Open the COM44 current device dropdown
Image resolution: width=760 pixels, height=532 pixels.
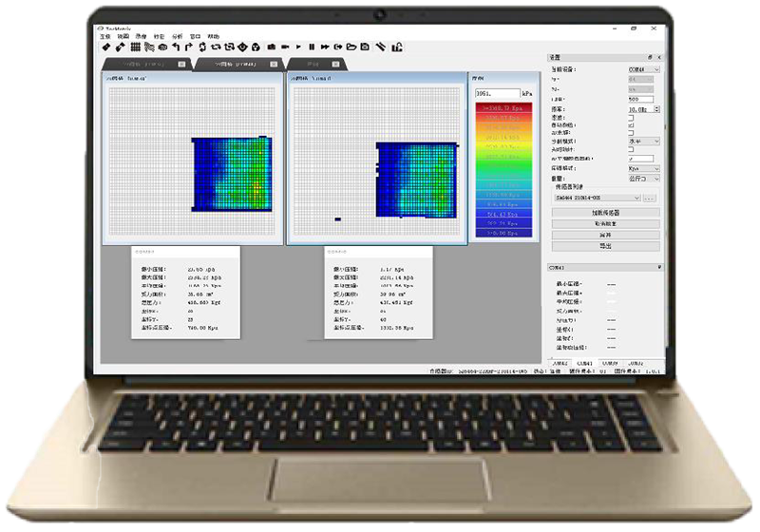click(644, 69)
